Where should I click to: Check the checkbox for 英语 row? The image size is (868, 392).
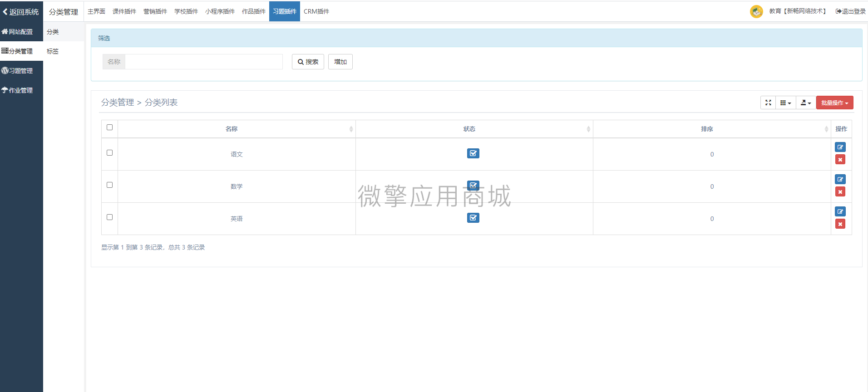pyautogui.click(x=109, y=217)
